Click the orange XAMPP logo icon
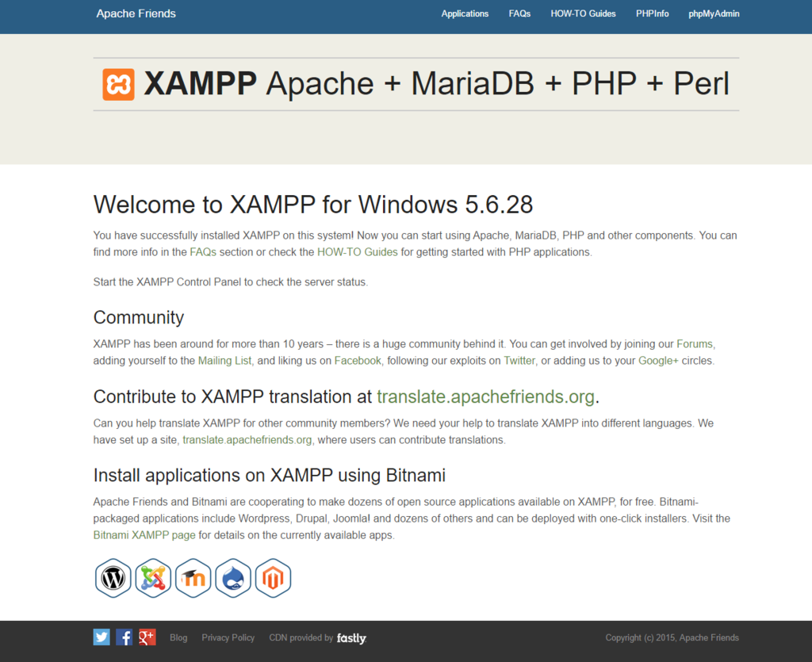Screen dimensions: 812x662 pos(118,84)
